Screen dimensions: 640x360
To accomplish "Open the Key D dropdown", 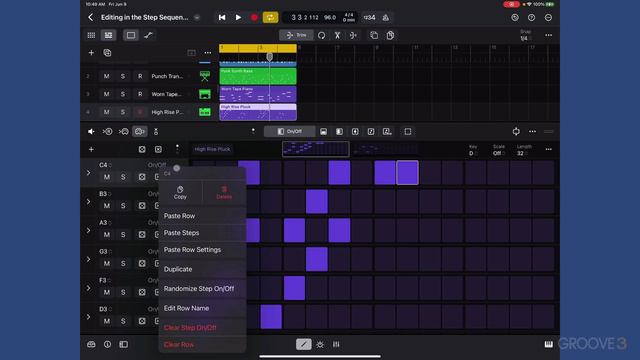I will pyautogui.click(x=473, y=150).
